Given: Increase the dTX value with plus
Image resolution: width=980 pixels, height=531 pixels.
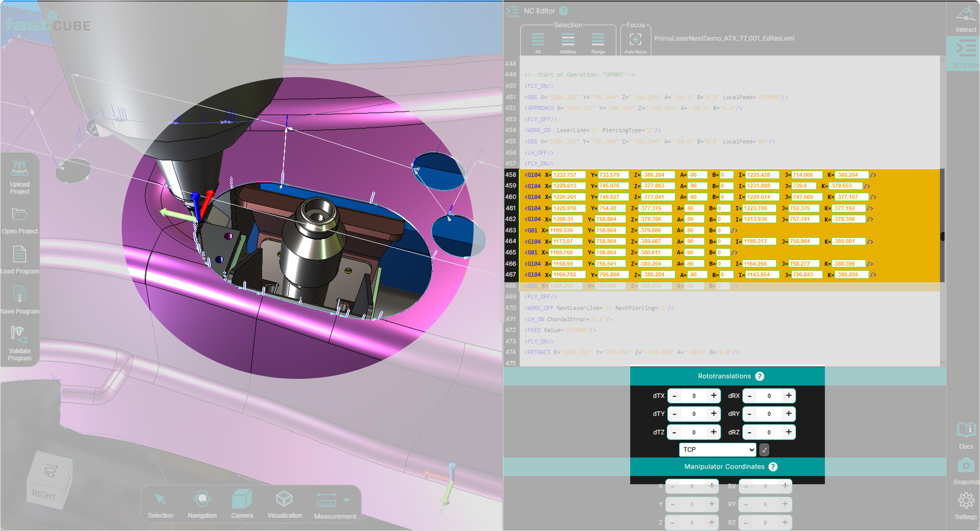Looking at the screenshot, I should point(713,396).
